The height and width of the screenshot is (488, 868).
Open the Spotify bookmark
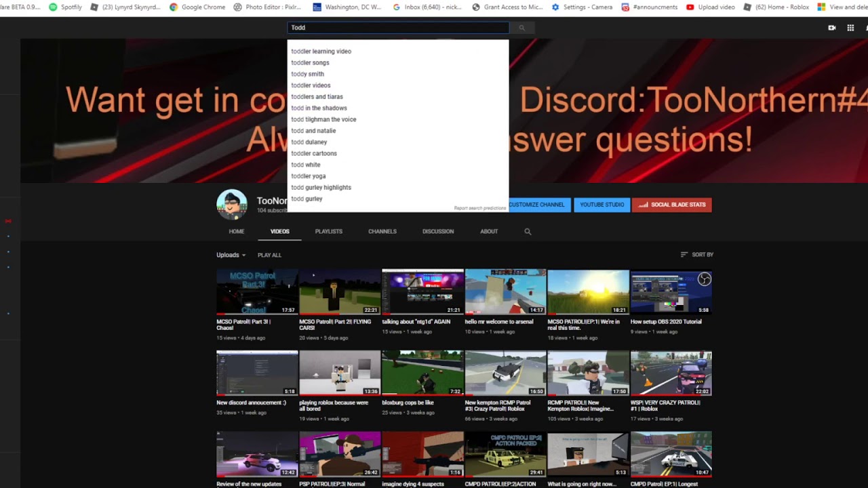[66, 7]
